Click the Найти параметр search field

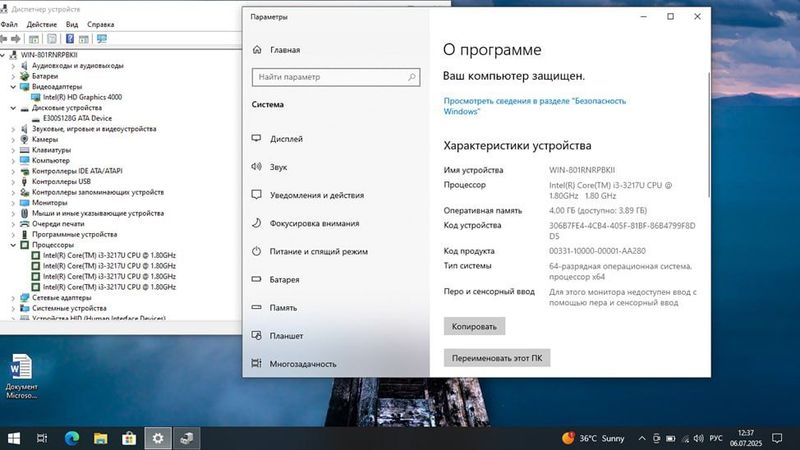pos(336,77)
